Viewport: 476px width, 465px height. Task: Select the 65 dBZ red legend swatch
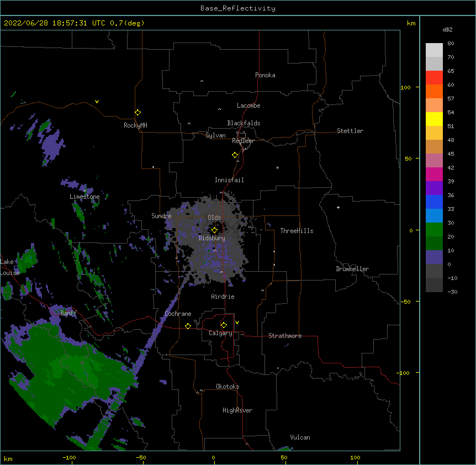(x=434, y=77)
